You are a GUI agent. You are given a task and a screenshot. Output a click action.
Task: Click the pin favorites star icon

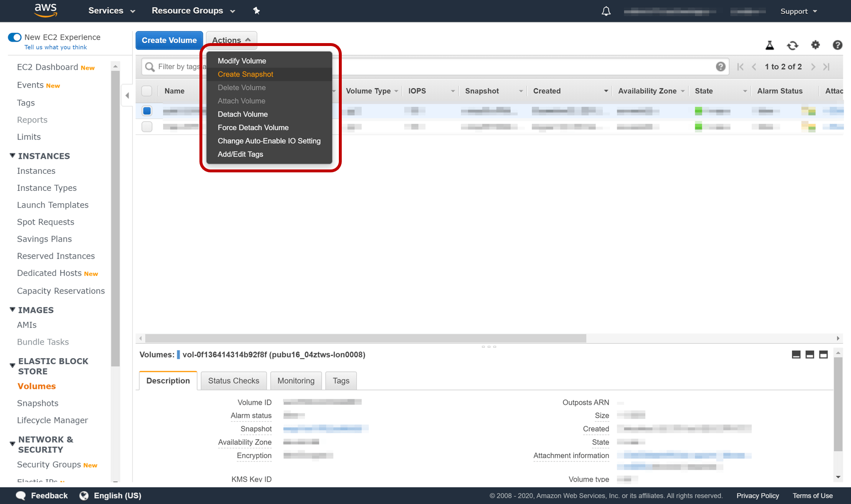[257, 10]
